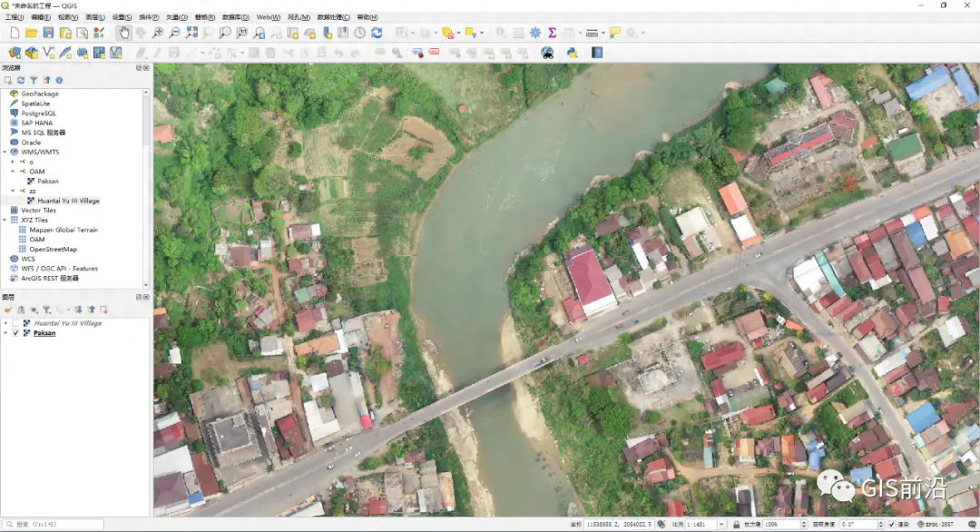
Task: Collapse the XYZ Tiles tree node
Action: pos(5,221)
